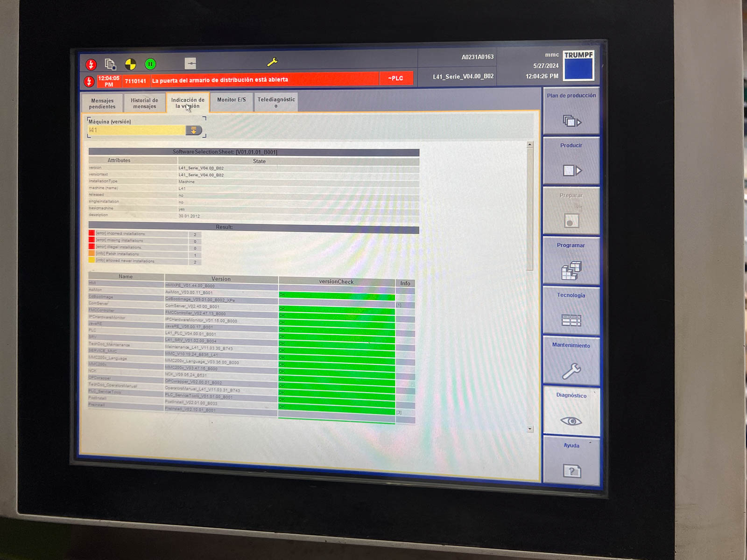
Task: Select the Diagnóstico eye button
Action: point(571,411)
